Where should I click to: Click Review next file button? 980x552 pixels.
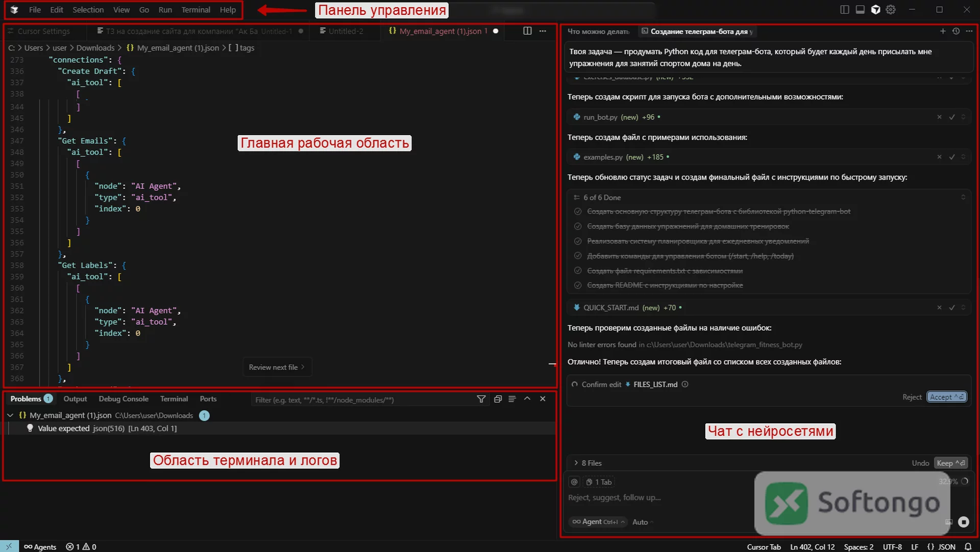click(x=277, y=367)
